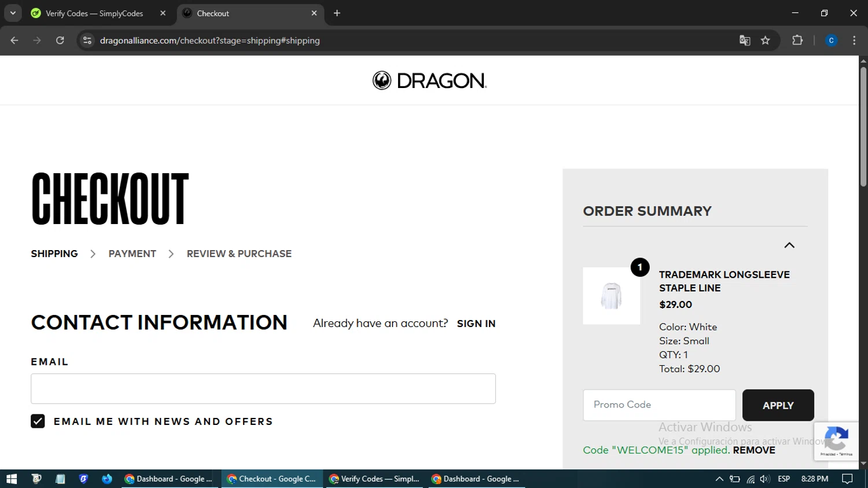The image size is (868, 488).
Task: Click the Color: White detail
Action: point(688,327)
